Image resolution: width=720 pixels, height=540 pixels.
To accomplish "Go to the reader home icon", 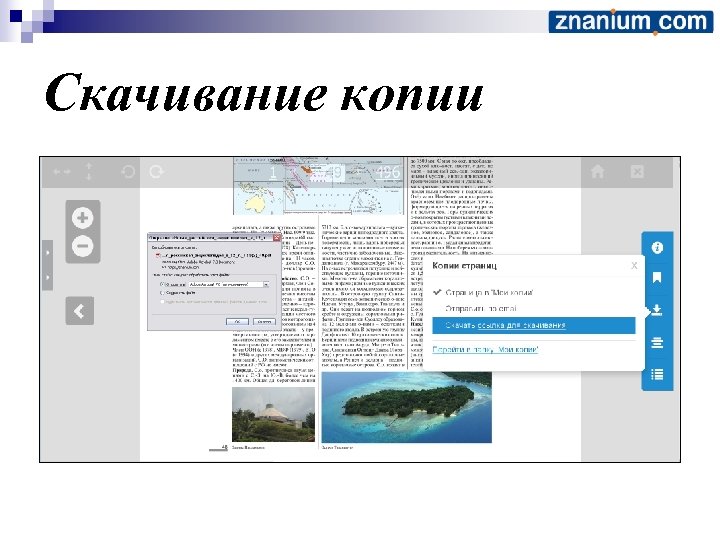I will click(x=597, y=172).
